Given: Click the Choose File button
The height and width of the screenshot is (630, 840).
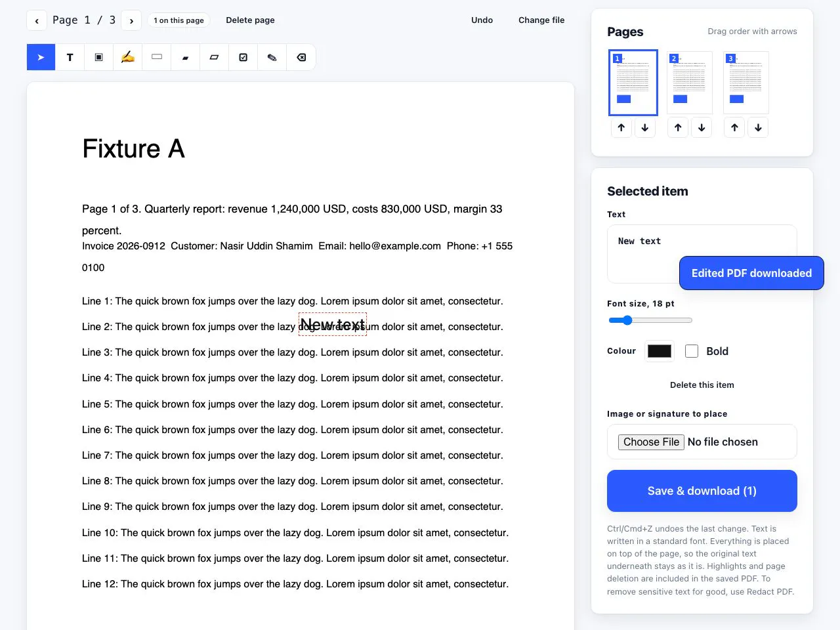Looking at the screenshot, I should coord(651,442).
